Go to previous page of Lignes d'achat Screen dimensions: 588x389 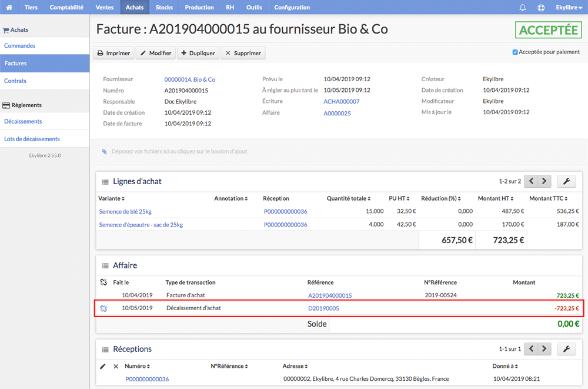[531, 181]
